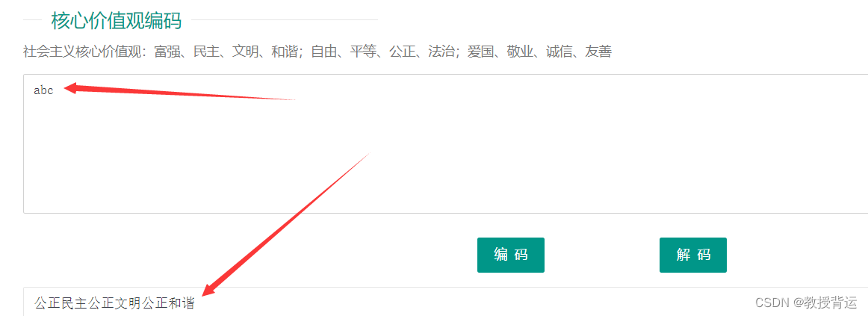The width and height of the screenshot is (868, 316).
Task: Click the 解码 decode button
Action: coord(693,255)
